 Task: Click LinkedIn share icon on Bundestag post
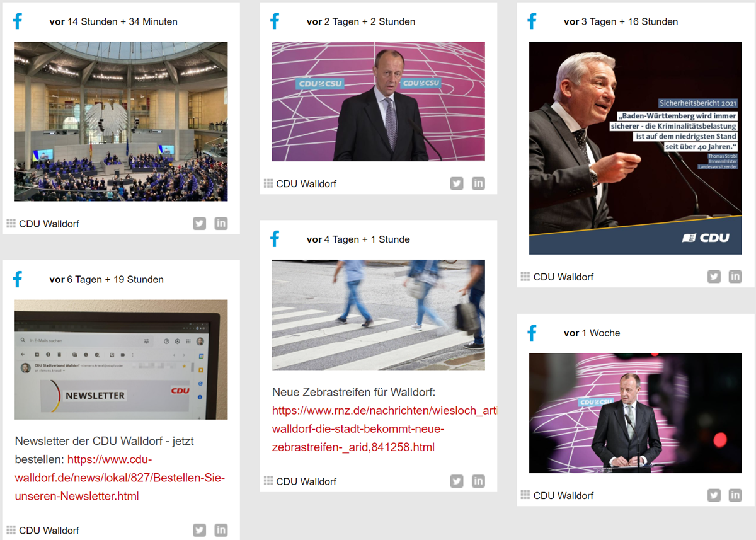[x=221, y=223]
